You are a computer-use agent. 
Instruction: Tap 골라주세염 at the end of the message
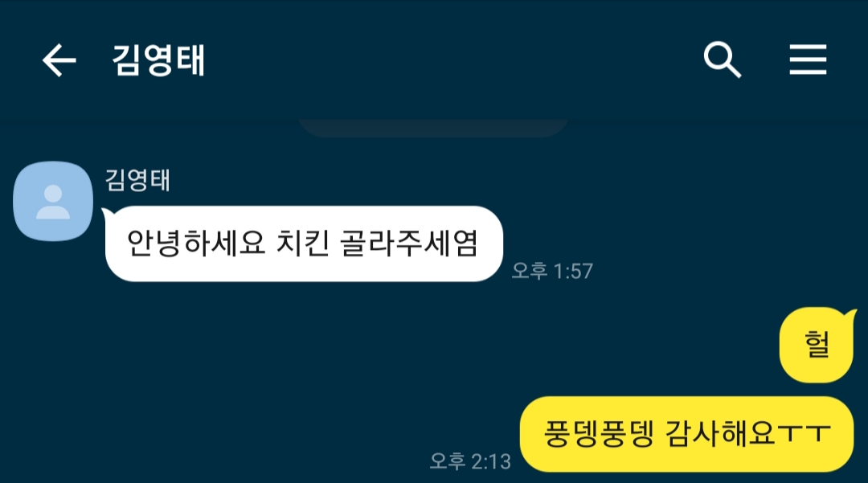[x=408, y=243]
